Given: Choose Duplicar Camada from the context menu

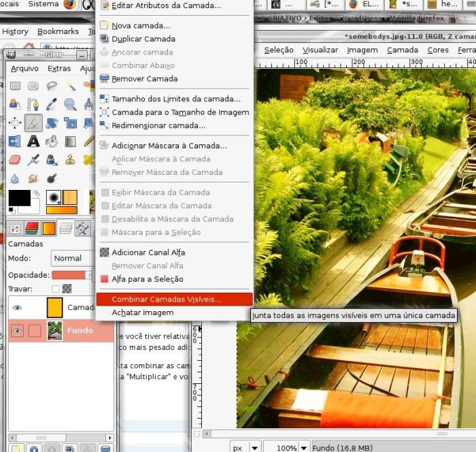Looking at the screenshot, I should click(175, 39).
